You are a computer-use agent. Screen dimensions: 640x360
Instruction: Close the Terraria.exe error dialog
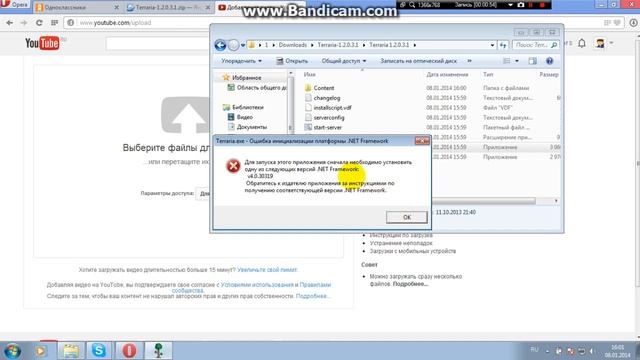(422, 141)
